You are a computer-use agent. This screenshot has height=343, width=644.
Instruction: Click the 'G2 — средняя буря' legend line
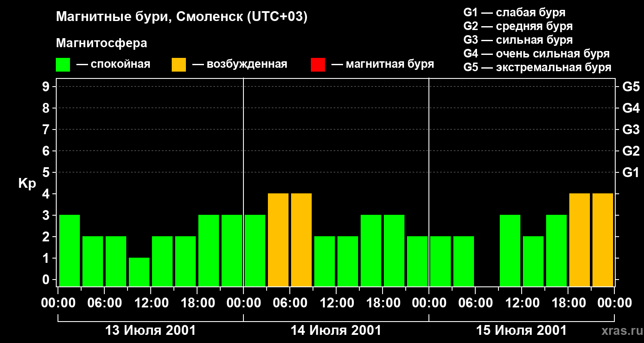518,26
